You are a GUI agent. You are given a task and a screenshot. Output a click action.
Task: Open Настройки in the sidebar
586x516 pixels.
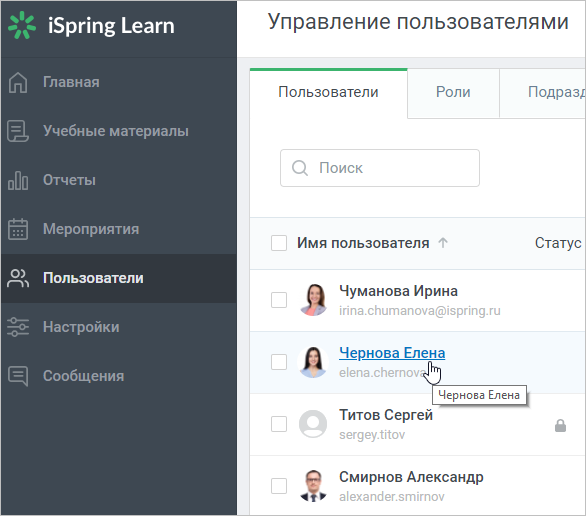tap(119, 327)
